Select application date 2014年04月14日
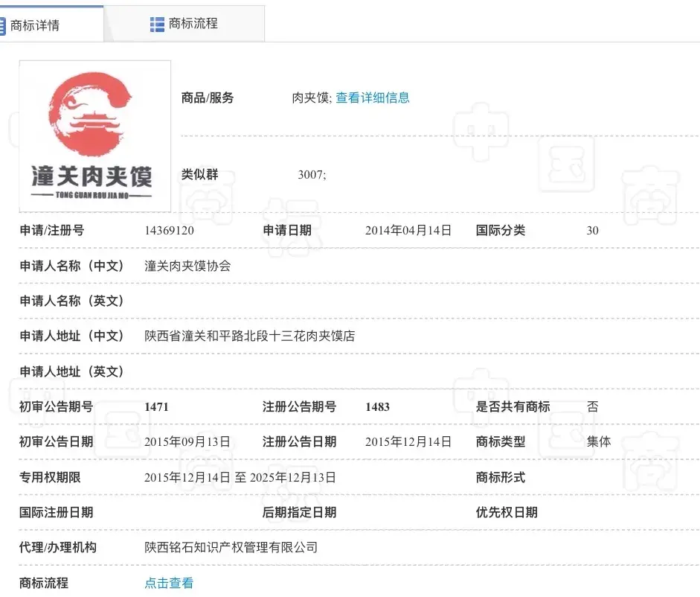 click(x=408, y=231)
